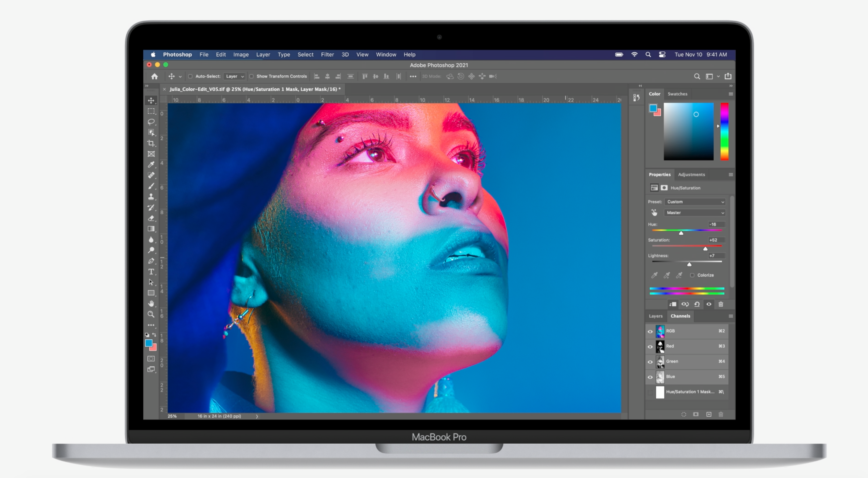Check Show Transform Controls

251,77
